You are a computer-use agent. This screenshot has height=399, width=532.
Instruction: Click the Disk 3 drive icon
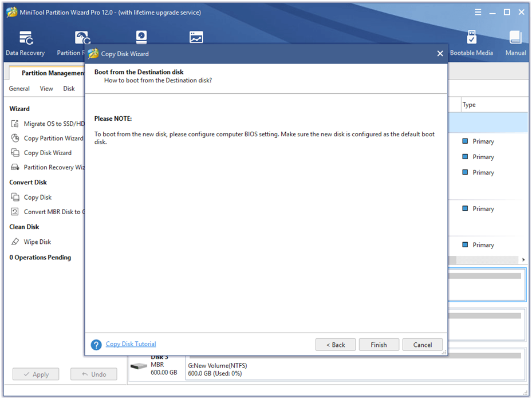click(x=139, y=366)
